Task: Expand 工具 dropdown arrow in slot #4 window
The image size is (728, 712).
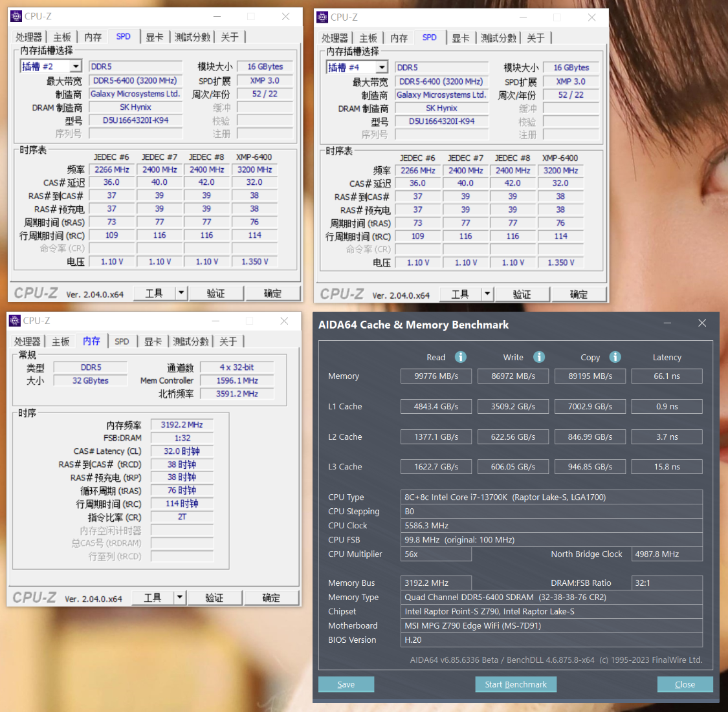Action: [487, 294]
